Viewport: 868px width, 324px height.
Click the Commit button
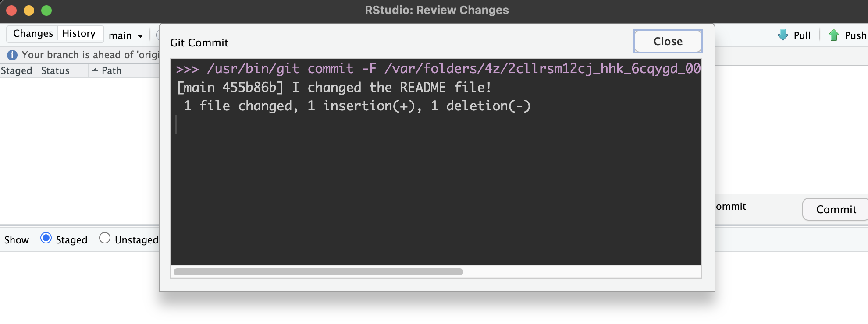tap(836, 209)
